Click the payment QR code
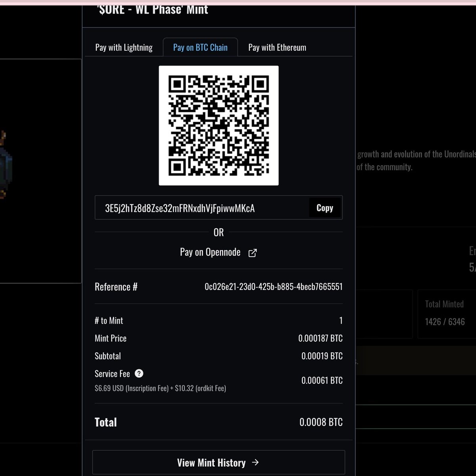The width and height of the screenshot is (476, 476). coord(219,125)
